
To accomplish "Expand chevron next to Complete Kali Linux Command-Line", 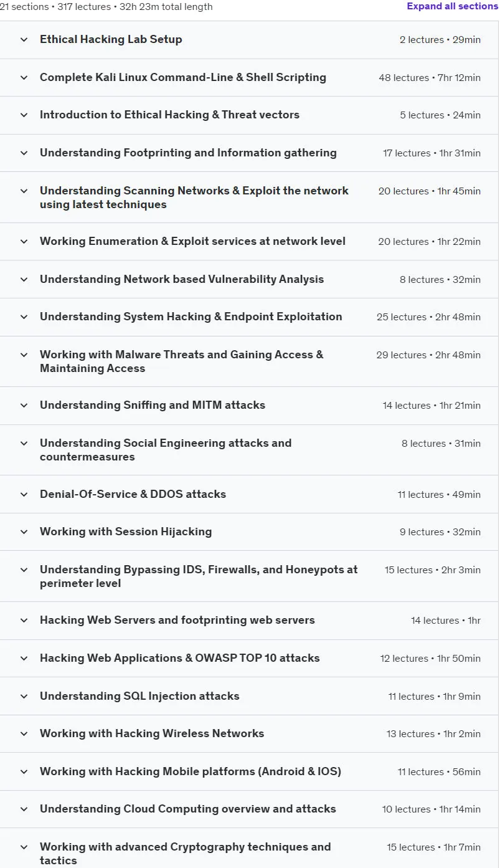I will (x=24, y=78).
